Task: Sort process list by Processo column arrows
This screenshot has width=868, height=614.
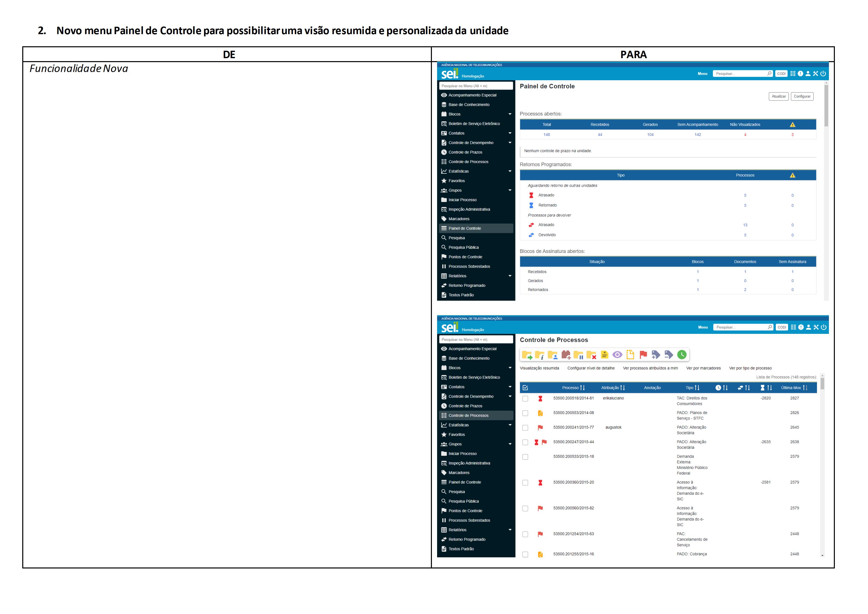Action: click(582, 388)
